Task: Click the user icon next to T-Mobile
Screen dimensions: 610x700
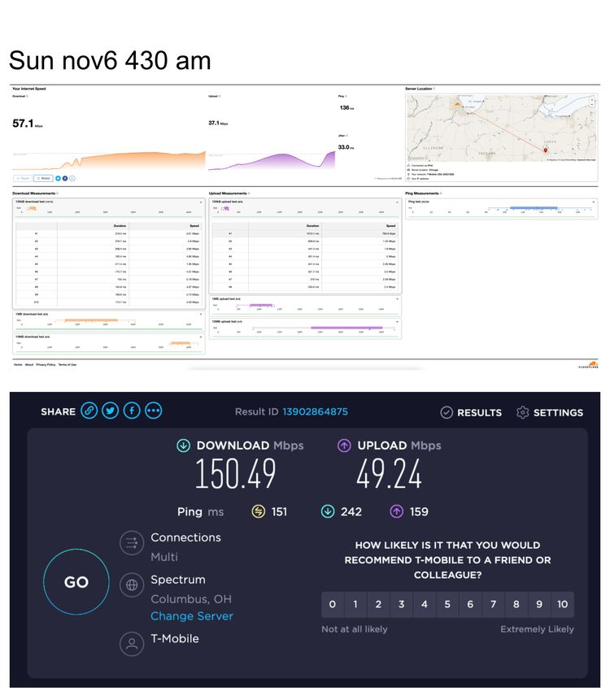Action: coord(132,644)
